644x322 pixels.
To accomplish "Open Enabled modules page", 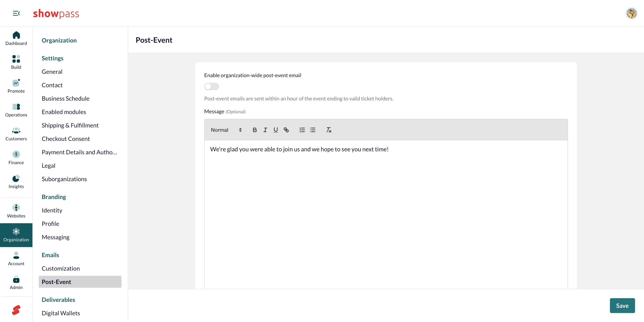I will (x=64, y=112).
